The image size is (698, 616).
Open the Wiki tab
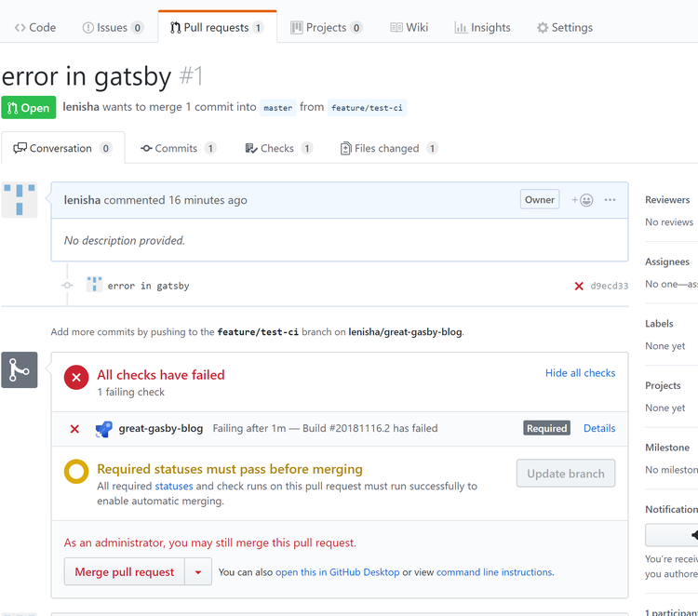[x=409, y=28]
